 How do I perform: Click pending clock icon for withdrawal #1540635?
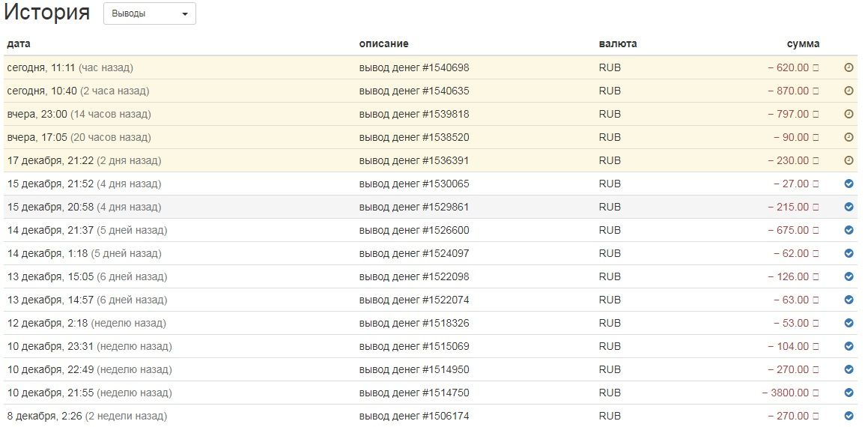click(x=849, y=91)
